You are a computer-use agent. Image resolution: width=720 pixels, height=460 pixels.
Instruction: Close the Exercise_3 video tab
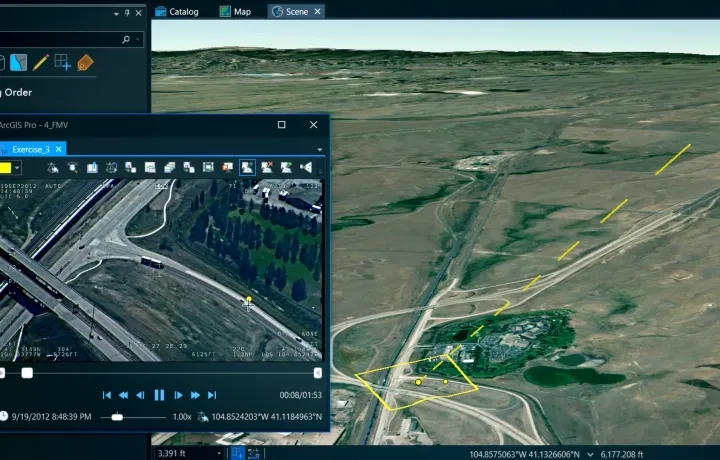pos(58,149)
